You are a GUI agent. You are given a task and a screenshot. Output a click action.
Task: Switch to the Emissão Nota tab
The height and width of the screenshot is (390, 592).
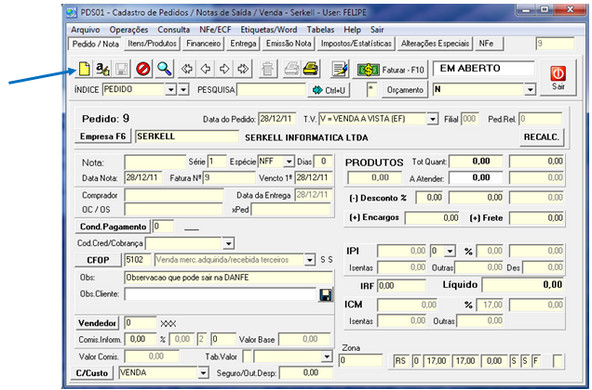[288, 44]
